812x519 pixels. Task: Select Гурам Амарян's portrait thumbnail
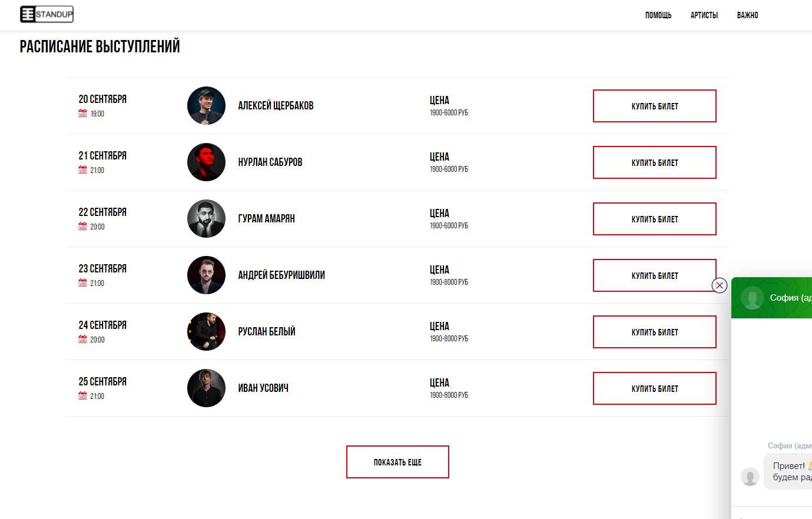click(206, 219)
